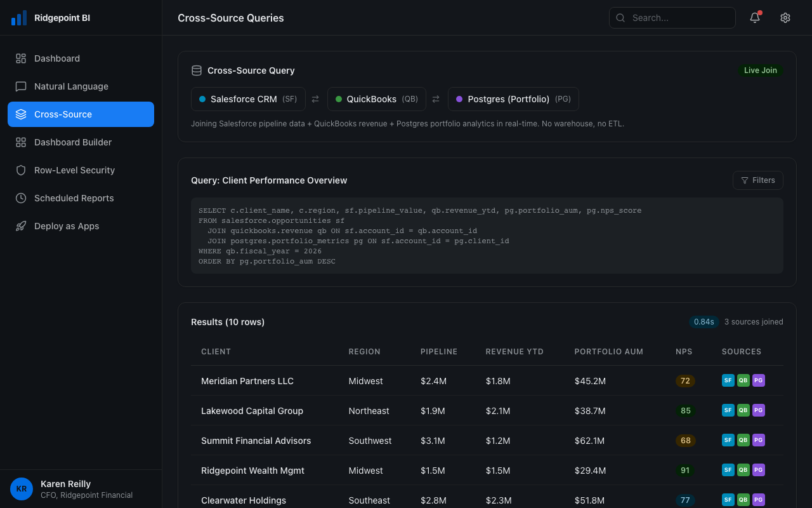Viewport: 812px width, 508px height.
Task: Click the database icon beside Cross-Source Query
Action: (197, 70)
